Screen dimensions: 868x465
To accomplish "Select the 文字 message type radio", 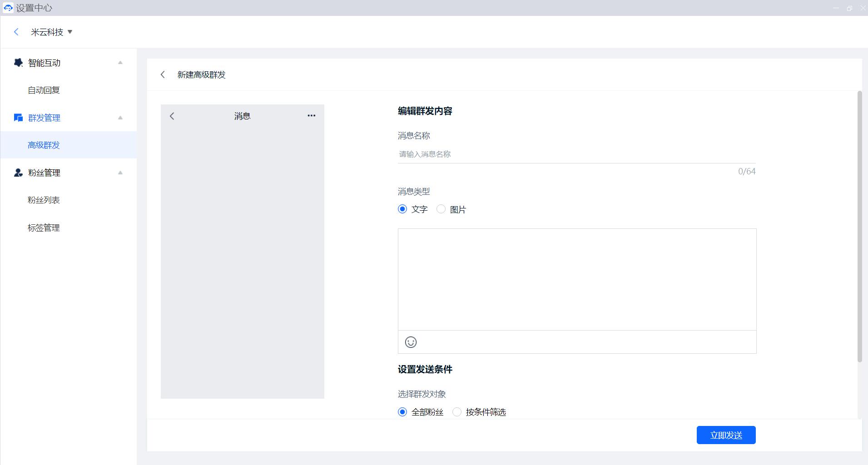I will [402, 209].
